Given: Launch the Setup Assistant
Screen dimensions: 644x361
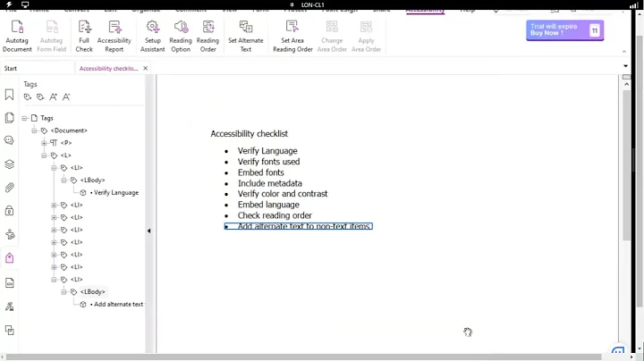Looking at the screenshot, I should [152, 36].
